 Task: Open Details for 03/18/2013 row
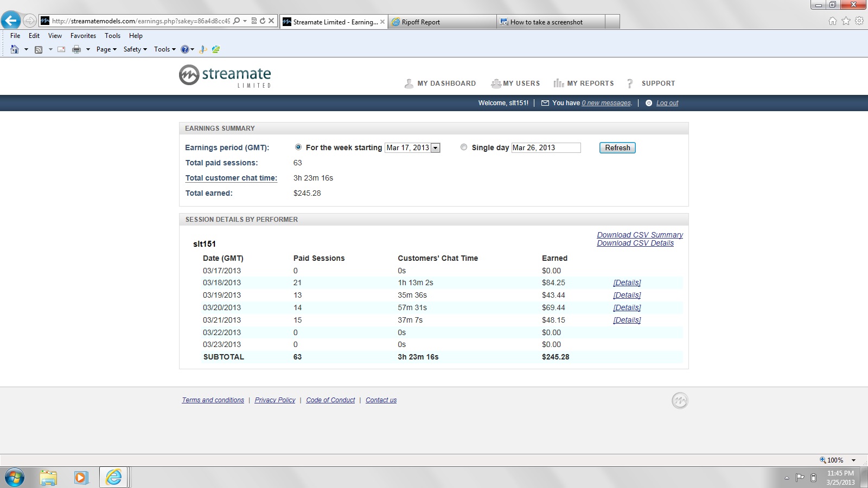pos(627,282)
